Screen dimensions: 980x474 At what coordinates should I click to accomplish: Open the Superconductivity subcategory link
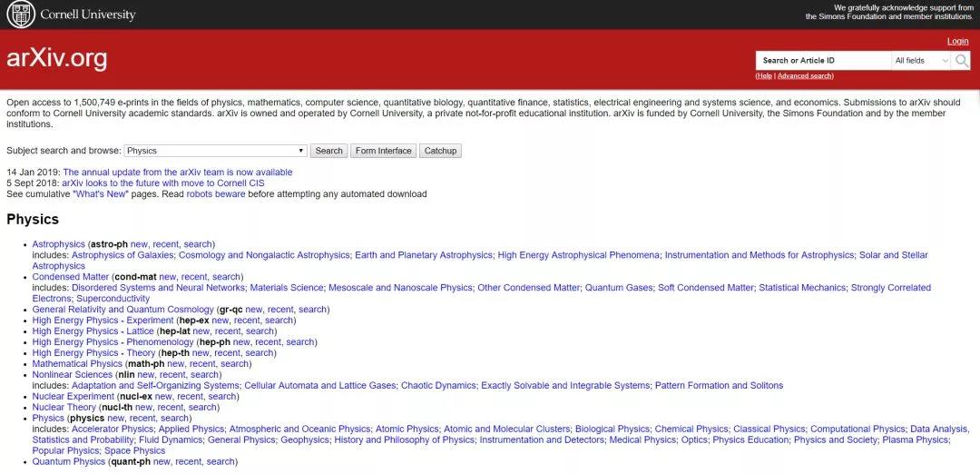(x=113, y=299)
